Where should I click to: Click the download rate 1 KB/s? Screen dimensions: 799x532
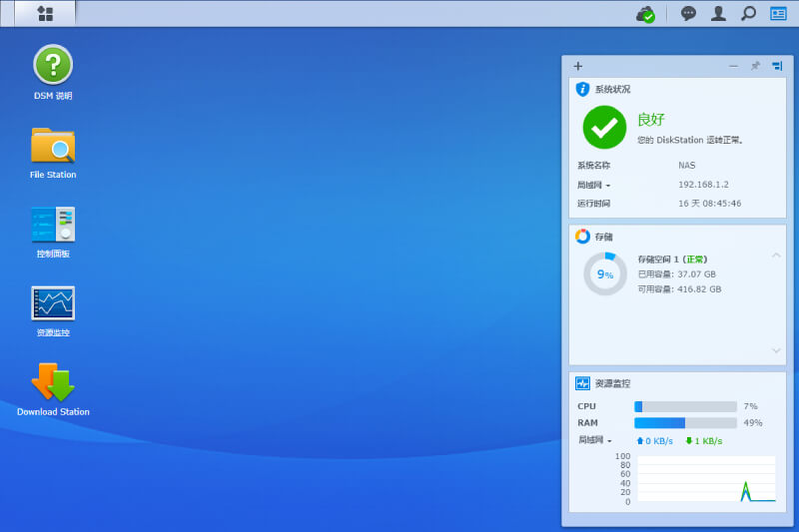[704, 441]
